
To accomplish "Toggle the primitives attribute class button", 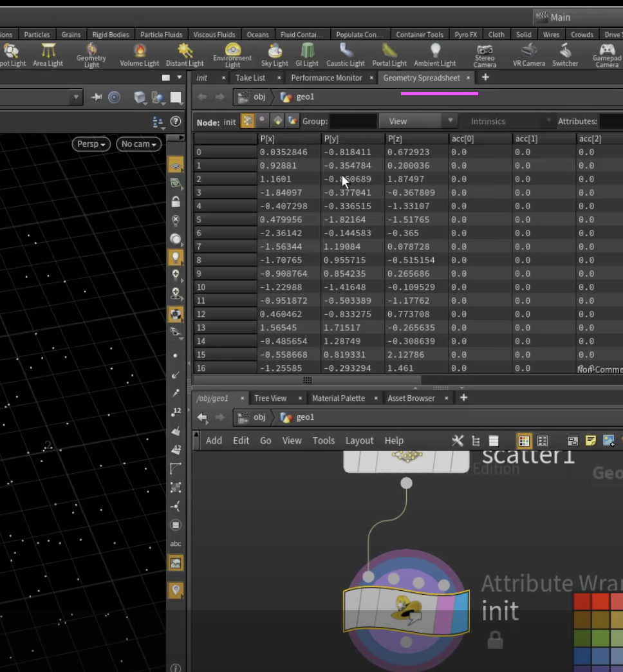I will click(277, 121).
